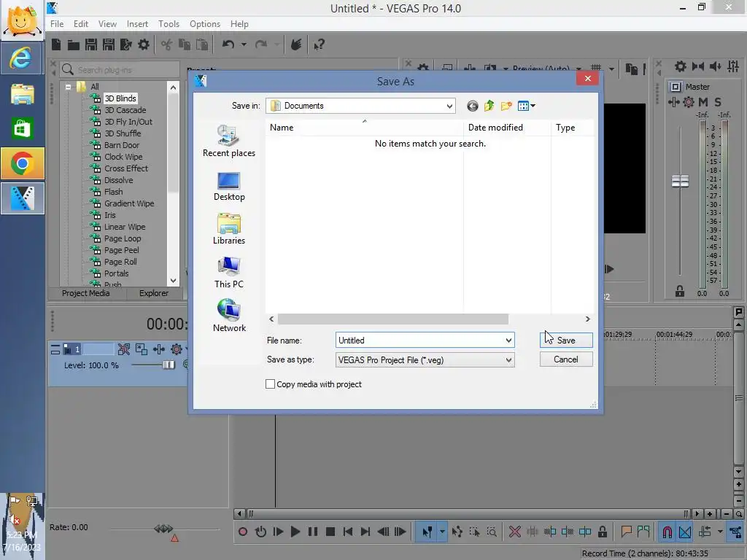Screen dimensions: 747x560
Task: Open the Options menu
Action: point(205,24)
